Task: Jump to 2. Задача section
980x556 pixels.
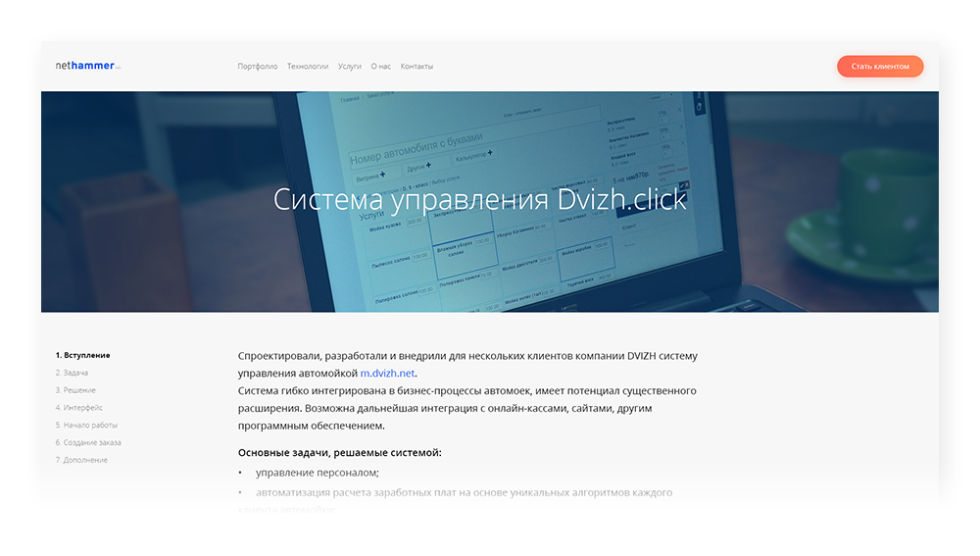Action: pyautogui.click(x=72, y=373)
